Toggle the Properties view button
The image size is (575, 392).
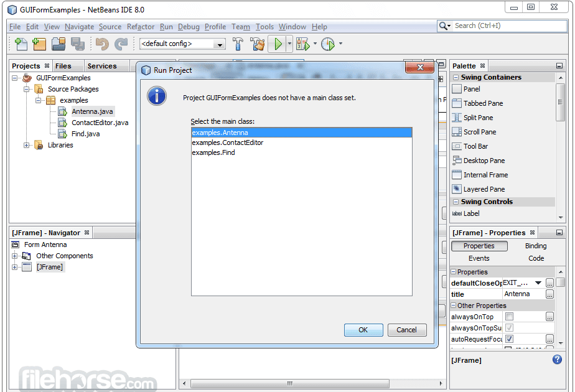point(479,246)
